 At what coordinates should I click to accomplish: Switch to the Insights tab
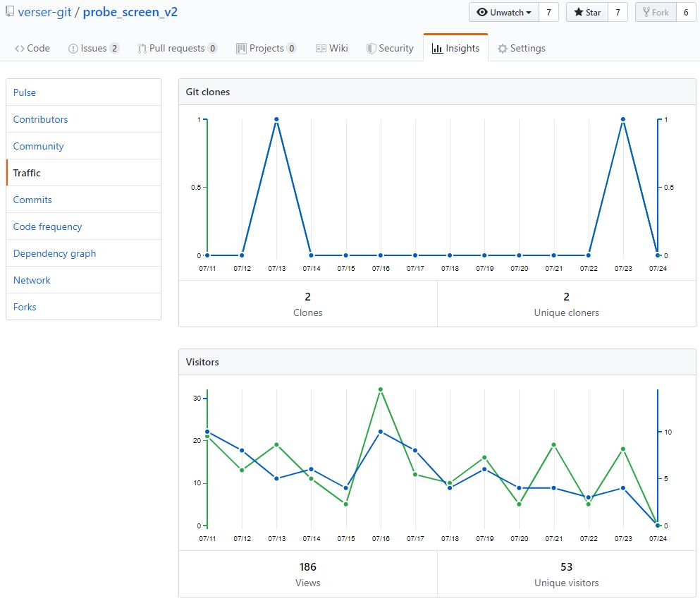point(455,49)
